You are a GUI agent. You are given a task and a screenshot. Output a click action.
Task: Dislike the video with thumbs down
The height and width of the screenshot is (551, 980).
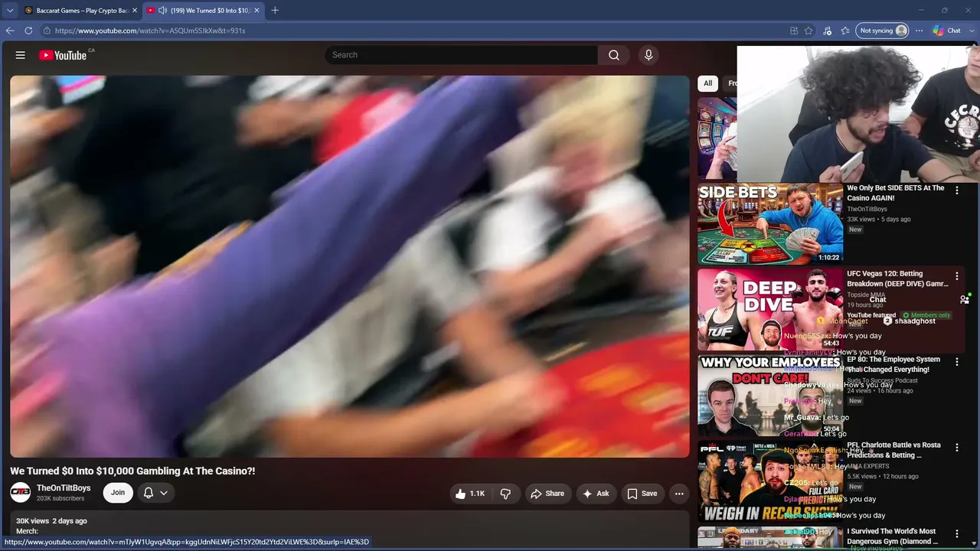505,494
